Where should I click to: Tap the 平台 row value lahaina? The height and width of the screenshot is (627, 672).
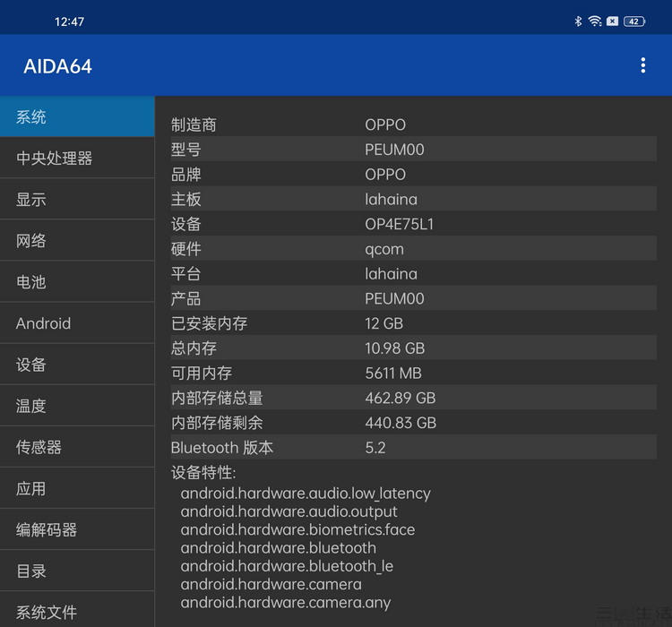click(x=391, y=274)
